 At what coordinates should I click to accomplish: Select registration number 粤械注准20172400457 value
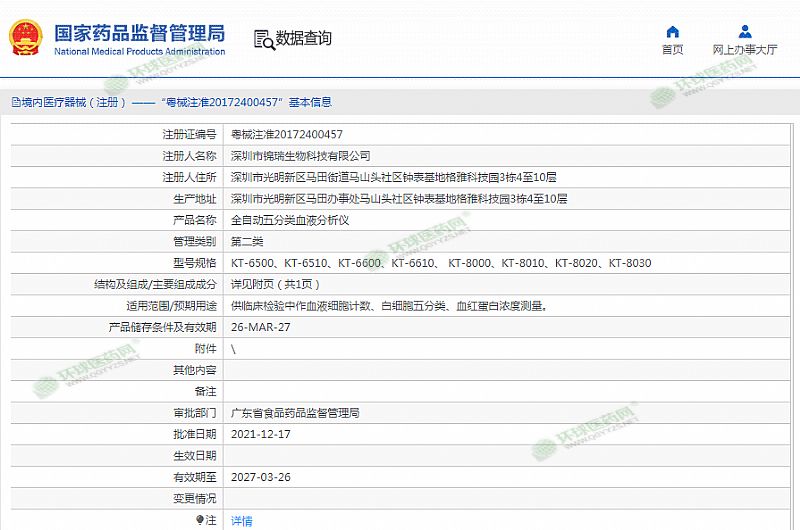(x=286, y=134)
